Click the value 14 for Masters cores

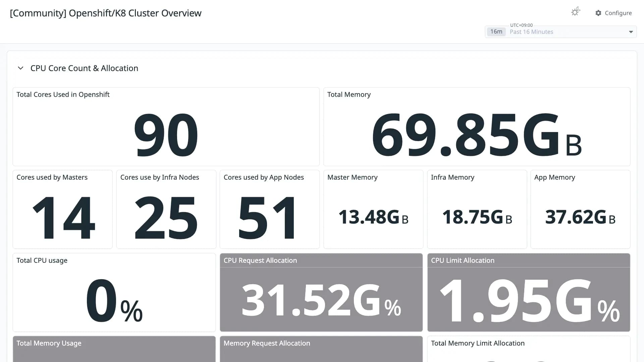pos(64,218)
